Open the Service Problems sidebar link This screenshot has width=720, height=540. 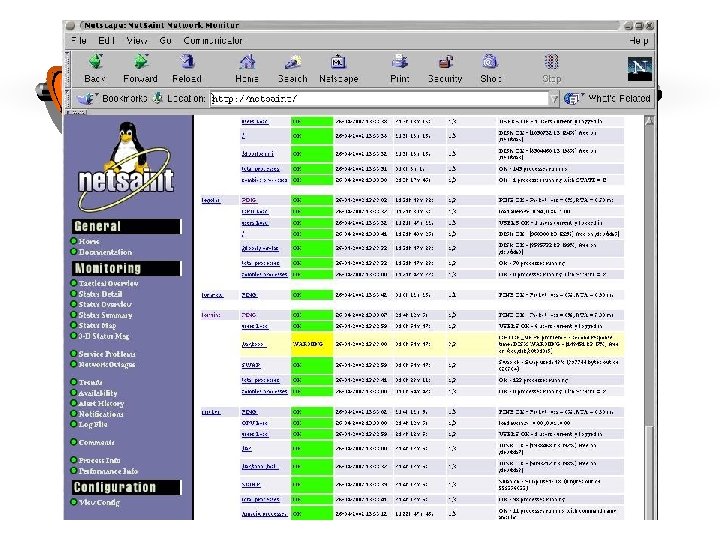click(107, 354)
